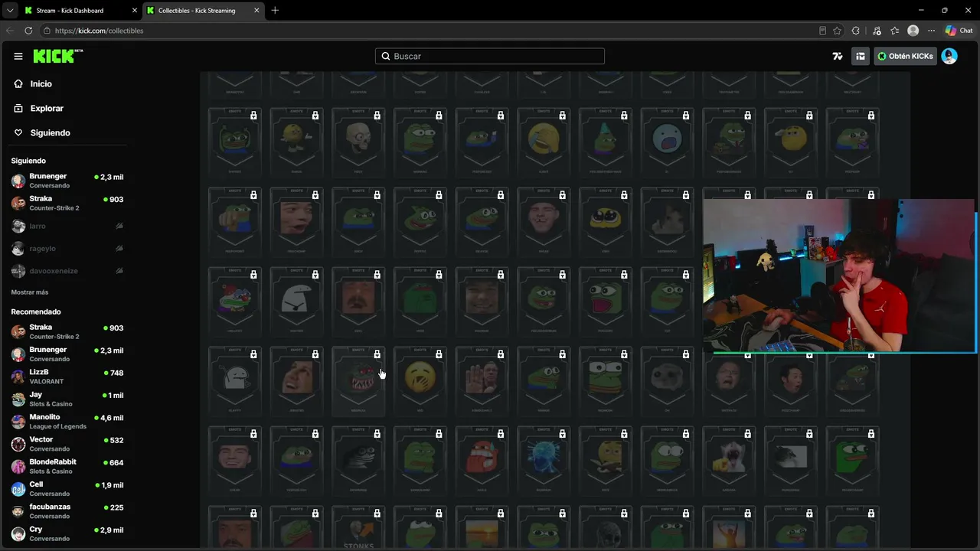Select the Collectibles - Kick Streaming tab

click(x=202, y=11)
